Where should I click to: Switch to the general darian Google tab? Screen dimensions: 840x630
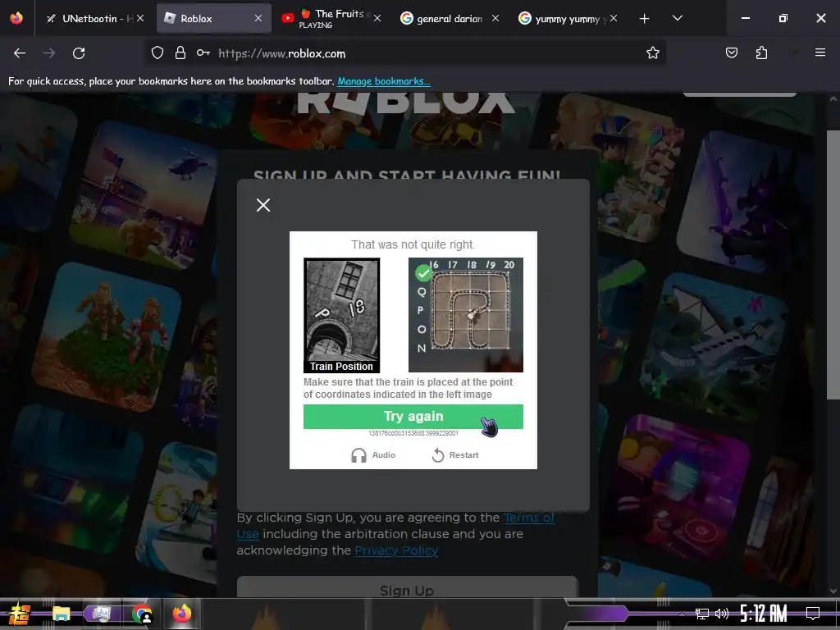pyautogui.click(x=450, y=18)
